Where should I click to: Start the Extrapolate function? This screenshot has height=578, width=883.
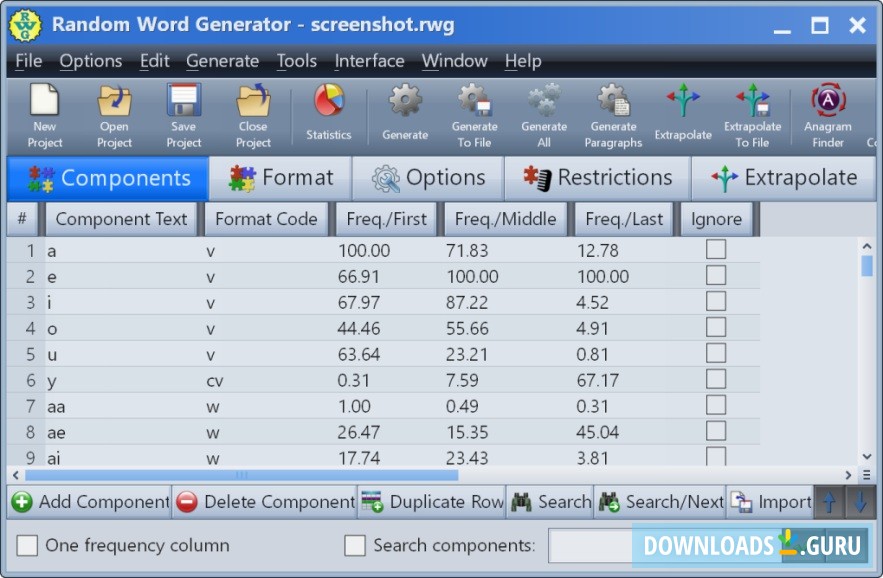(x=682, y=110)
